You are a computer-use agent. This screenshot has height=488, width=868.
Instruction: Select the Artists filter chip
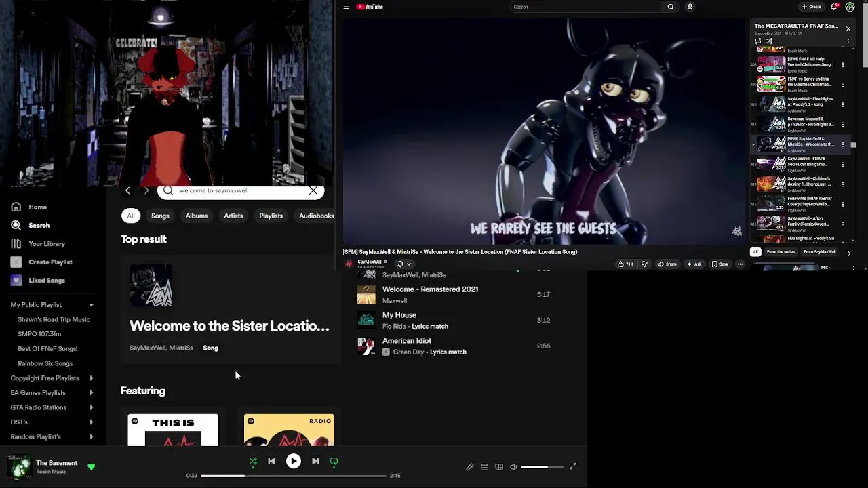[233, 216]
